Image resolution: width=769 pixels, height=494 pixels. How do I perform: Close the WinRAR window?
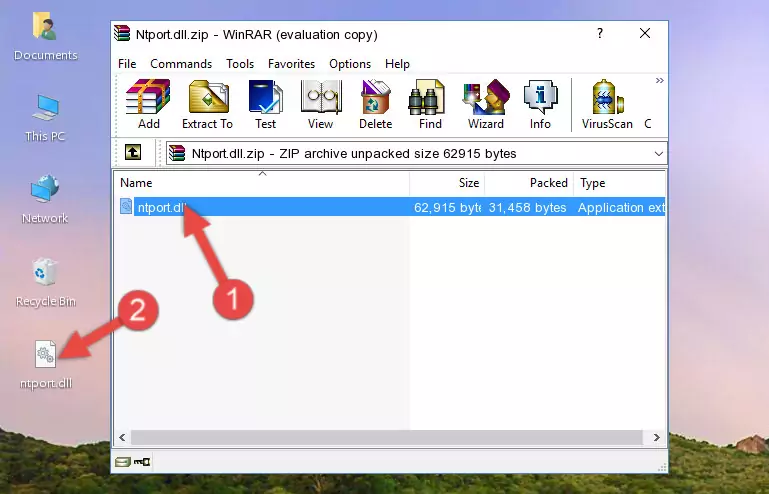click(645, 33)
